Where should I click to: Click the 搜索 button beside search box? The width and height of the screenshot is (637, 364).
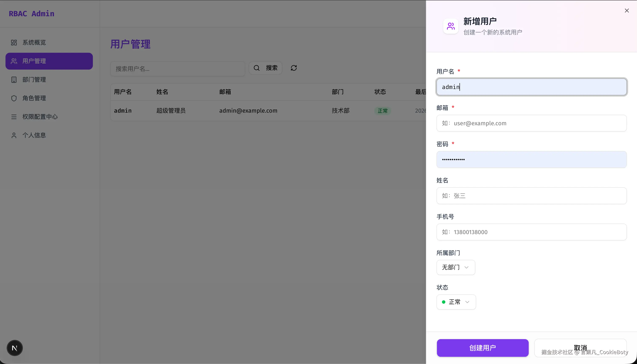point(265,68)
